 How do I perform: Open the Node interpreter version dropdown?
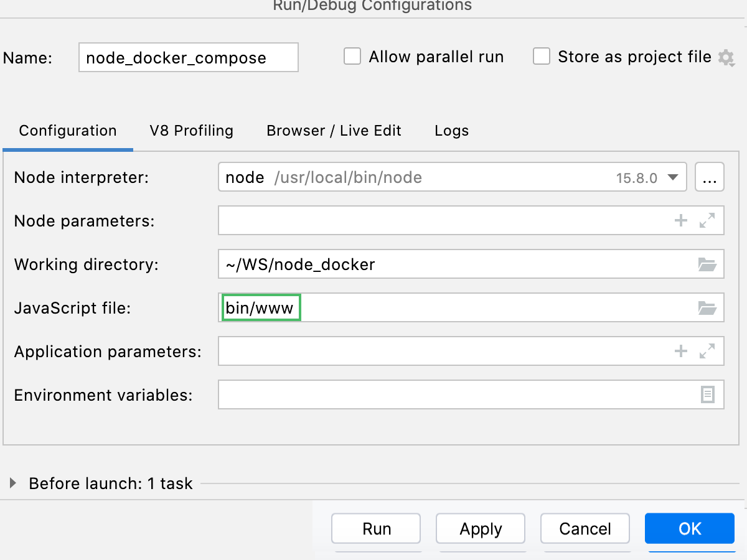(672, 177)
